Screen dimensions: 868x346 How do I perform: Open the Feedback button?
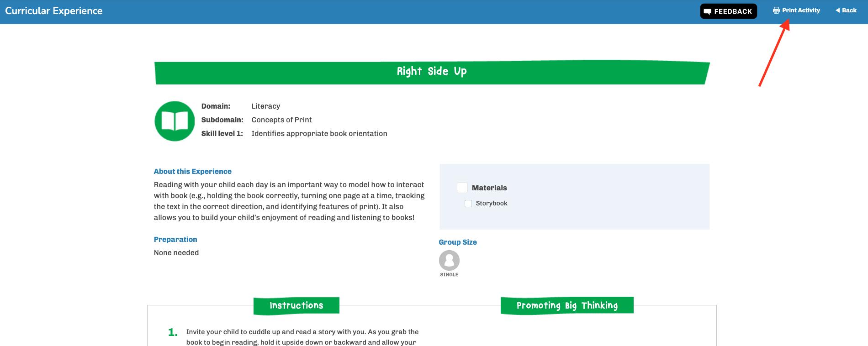[x=728, y=11]
